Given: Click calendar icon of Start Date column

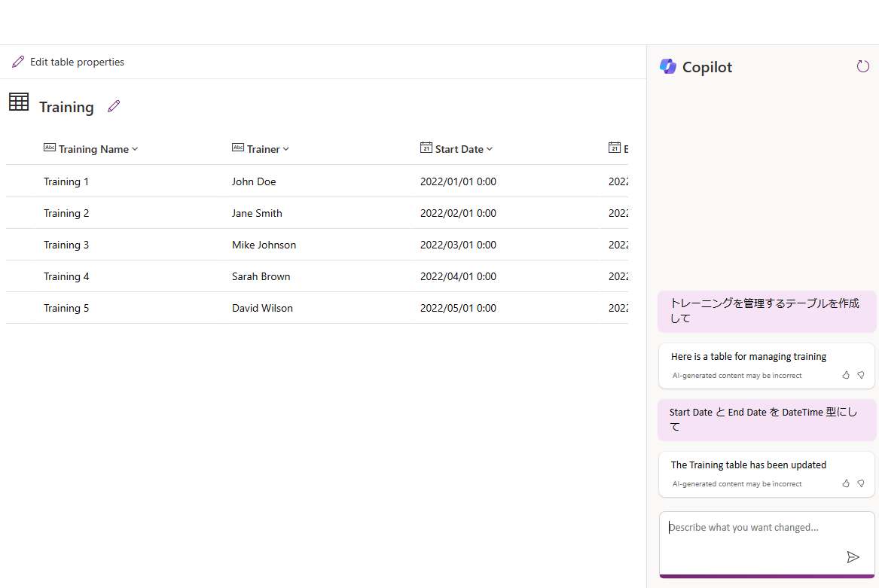Looking at the screenshot, I should click(426, 148).
